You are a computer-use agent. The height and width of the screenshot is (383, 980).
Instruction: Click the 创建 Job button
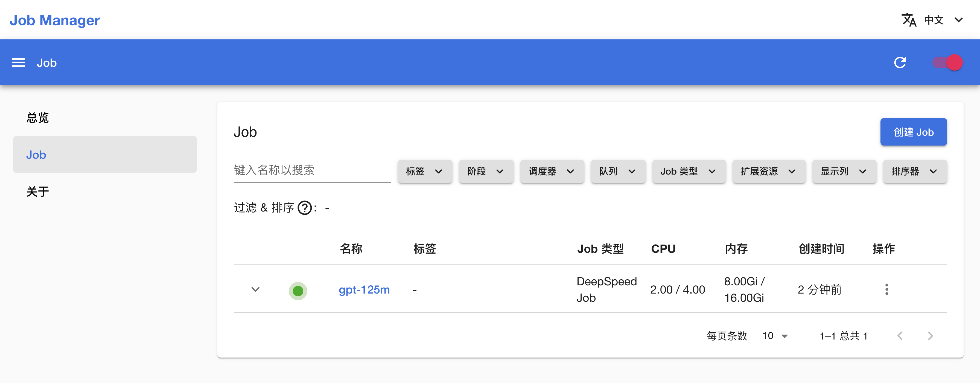click(x=914, y=132)
